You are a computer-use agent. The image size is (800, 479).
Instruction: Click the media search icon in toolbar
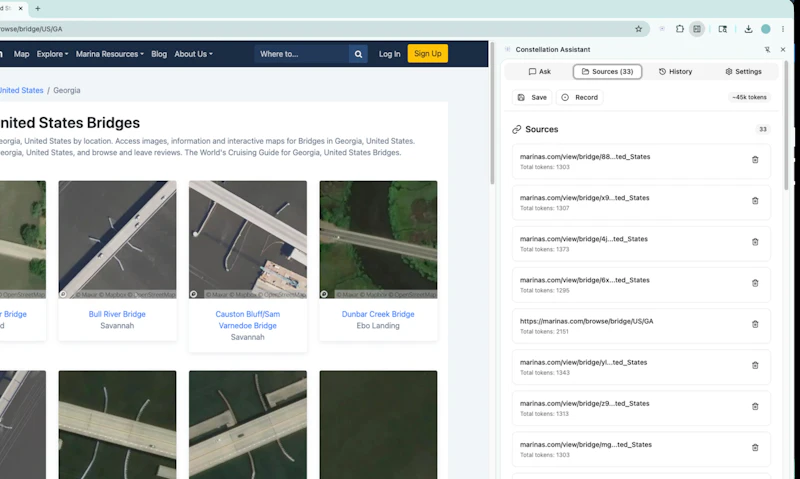tap(722, 29)
